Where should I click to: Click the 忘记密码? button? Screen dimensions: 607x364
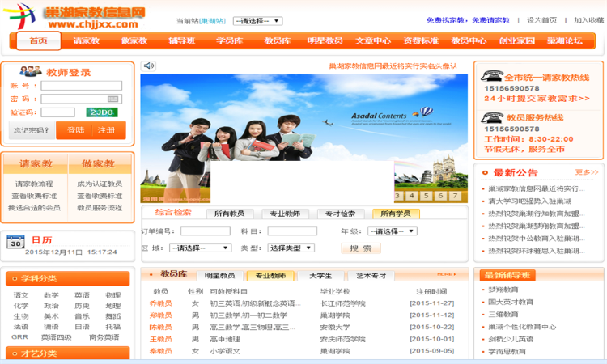pyautogui.click(x=32, y=130)
